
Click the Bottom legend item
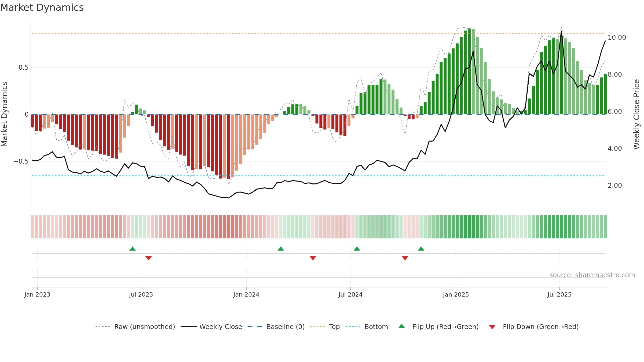(367, 327)
